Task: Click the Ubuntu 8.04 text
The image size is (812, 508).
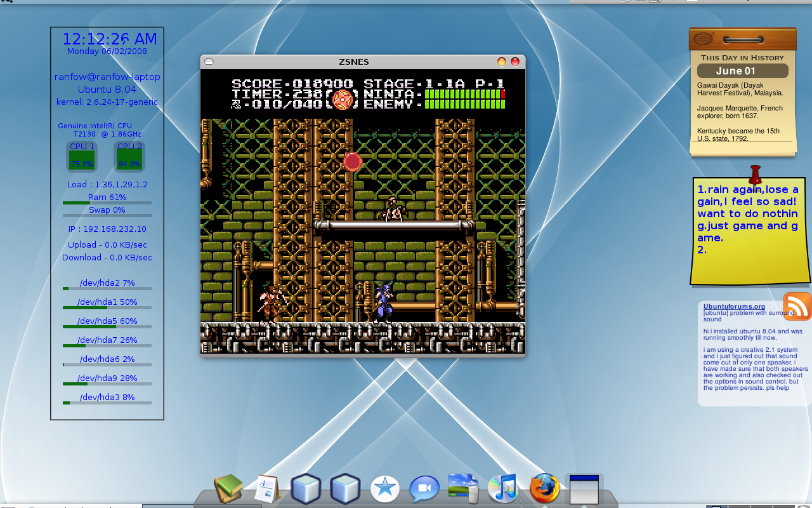Action: (107, 90)
